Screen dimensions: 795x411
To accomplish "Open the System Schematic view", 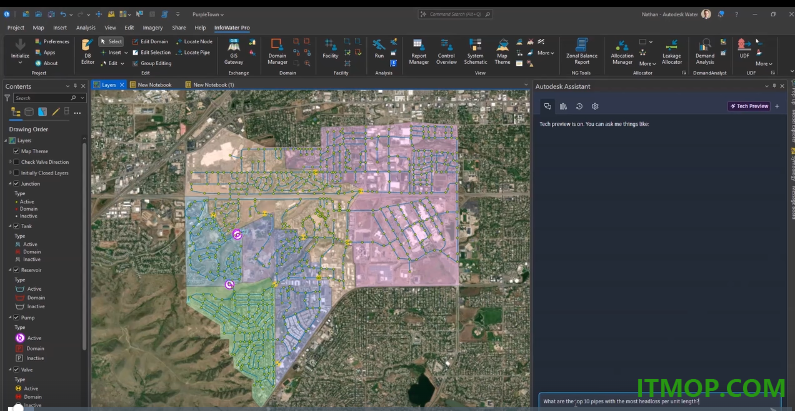I will 475,51.
